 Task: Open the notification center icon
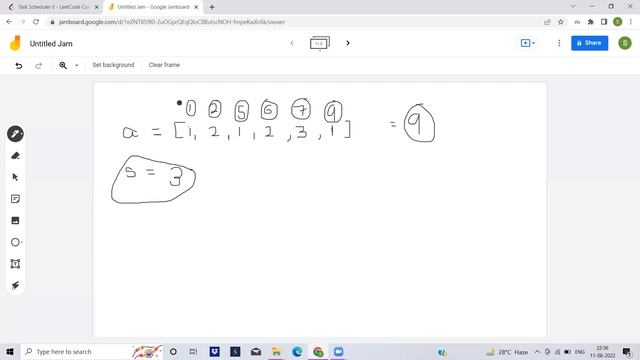pyautogui.click(x=627, y=352)
